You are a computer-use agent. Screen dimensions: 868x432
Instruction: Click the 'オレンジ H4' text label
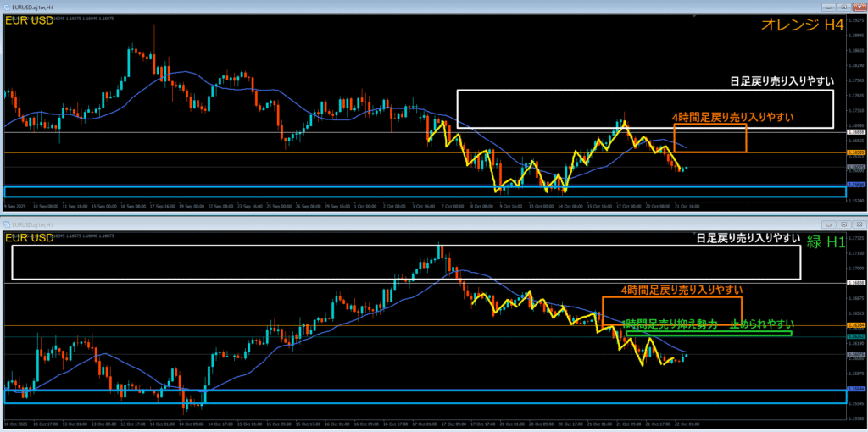pos(798,27)
